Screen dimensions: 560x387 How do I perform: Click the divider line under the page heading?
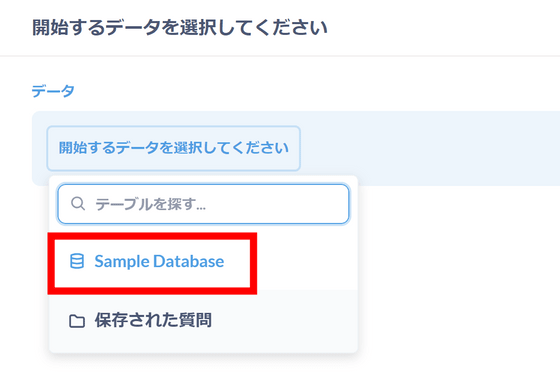coord(280,56)
